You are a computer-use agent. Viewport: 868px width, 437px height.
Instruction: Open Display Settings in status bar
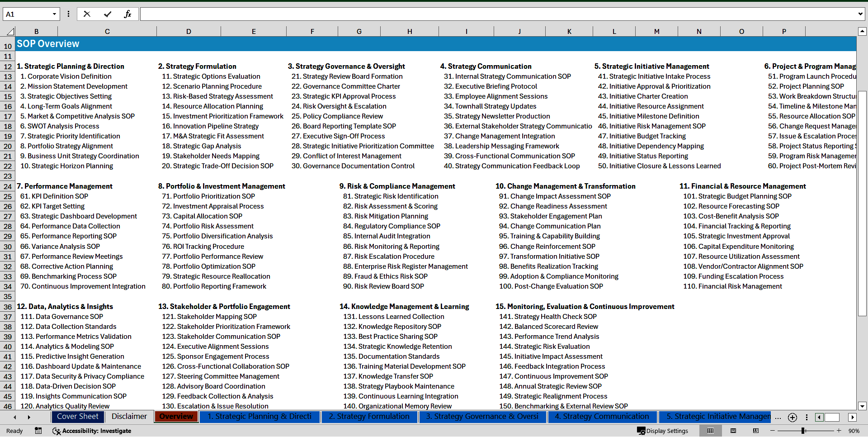[x=663, y=431]
